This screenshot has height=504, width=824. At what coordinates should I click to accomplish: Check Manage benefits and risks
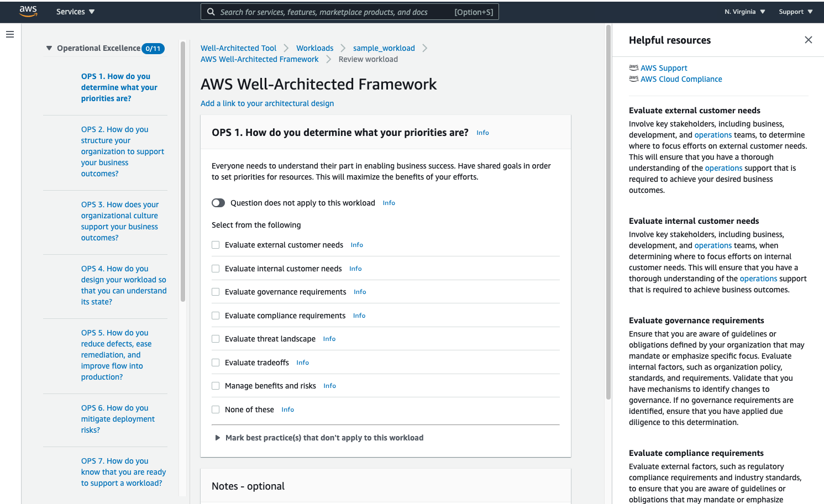(216, 386)
